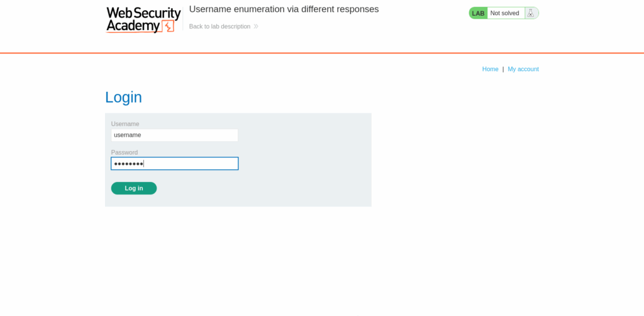Focus the Username input field
This screenshot has width=644, height=316.
175,135
